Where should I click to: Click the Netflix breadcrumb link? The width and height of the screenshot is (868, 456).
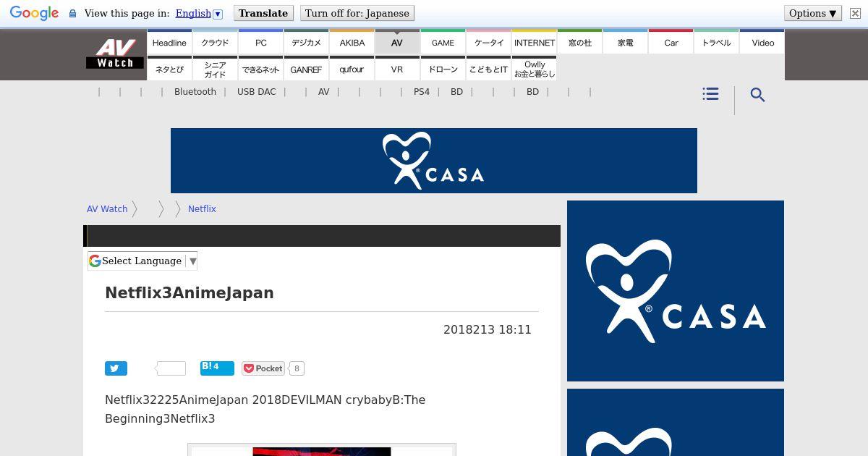(x=202, y=209)
